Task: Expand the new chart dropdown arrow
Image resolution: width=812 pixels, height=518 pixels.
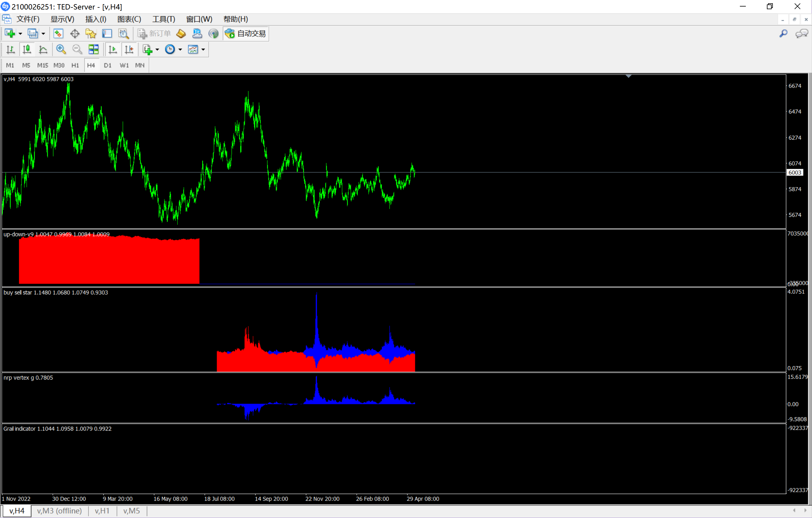Action: 20,34
